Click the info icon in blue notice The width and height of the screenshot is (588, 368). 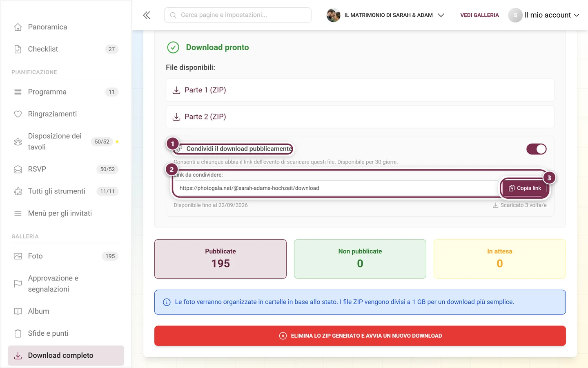tap(167, 302)
